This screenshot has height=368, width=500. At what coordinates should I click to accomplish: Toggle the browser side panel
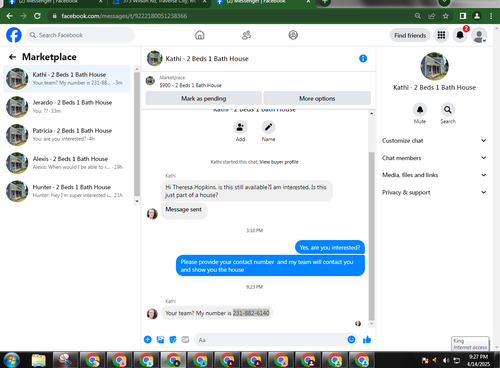point(463,16)
